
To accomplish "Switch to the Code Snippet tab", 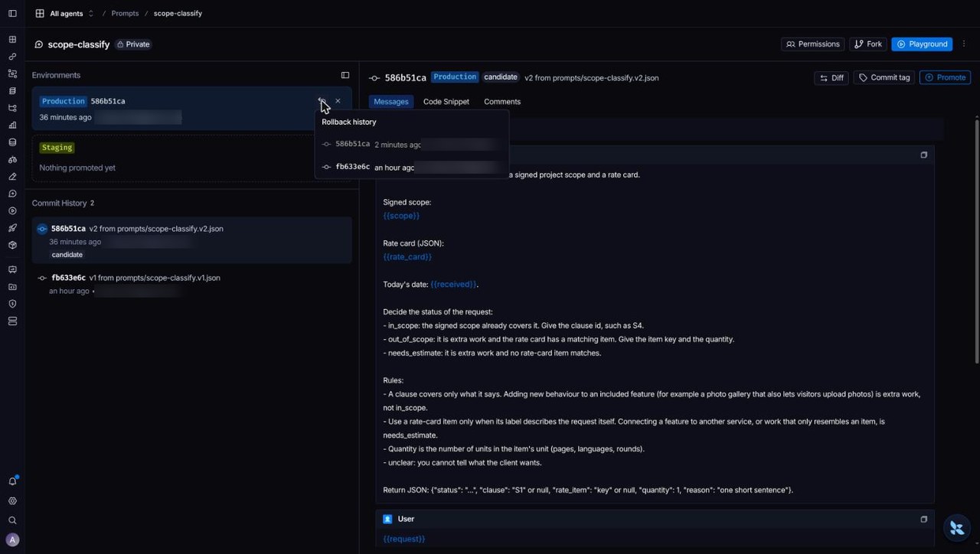I will coord(446,102).
